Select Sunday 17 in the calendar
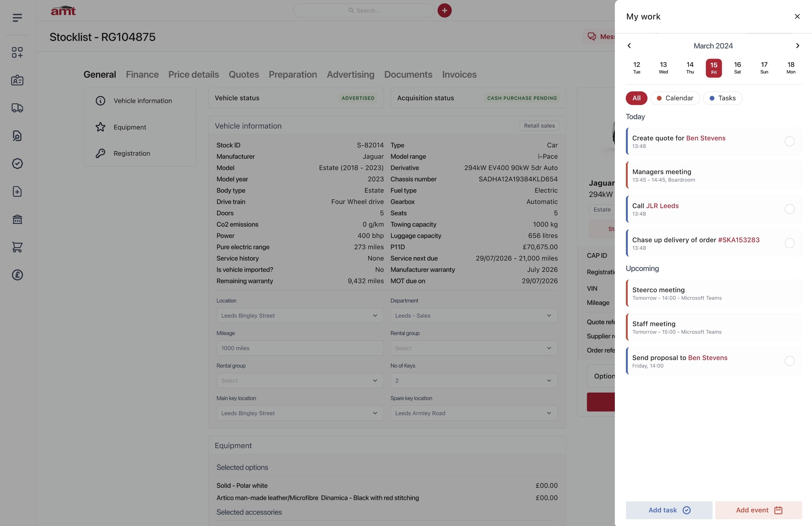This screenshot has width=812, height=526. pos(764,68)
